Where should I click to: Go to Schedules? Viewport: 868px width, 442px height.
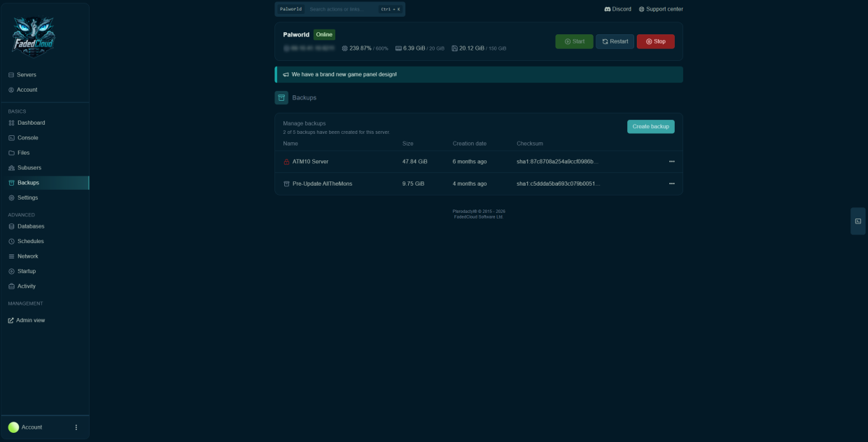pyautogui.click(x=45, y=241)
